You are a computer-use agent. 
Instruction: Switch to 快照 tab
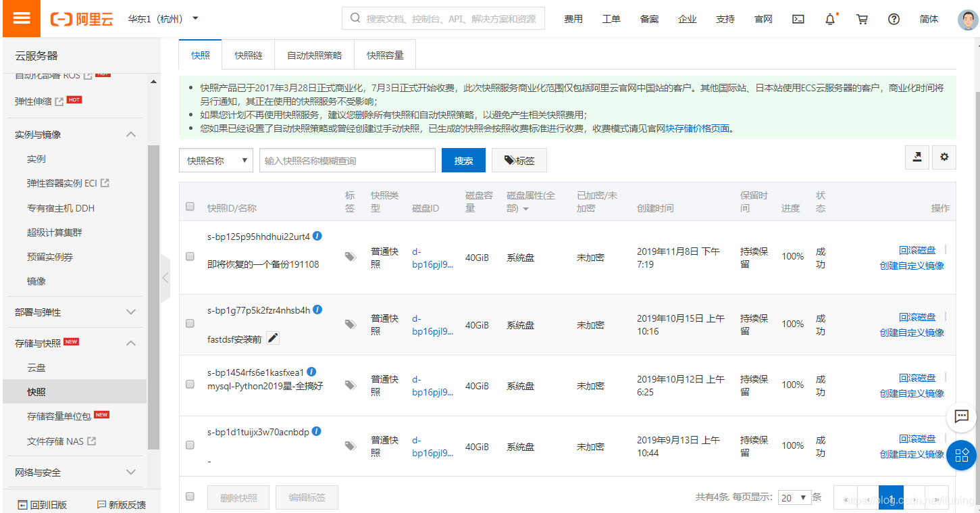[201, 55]
